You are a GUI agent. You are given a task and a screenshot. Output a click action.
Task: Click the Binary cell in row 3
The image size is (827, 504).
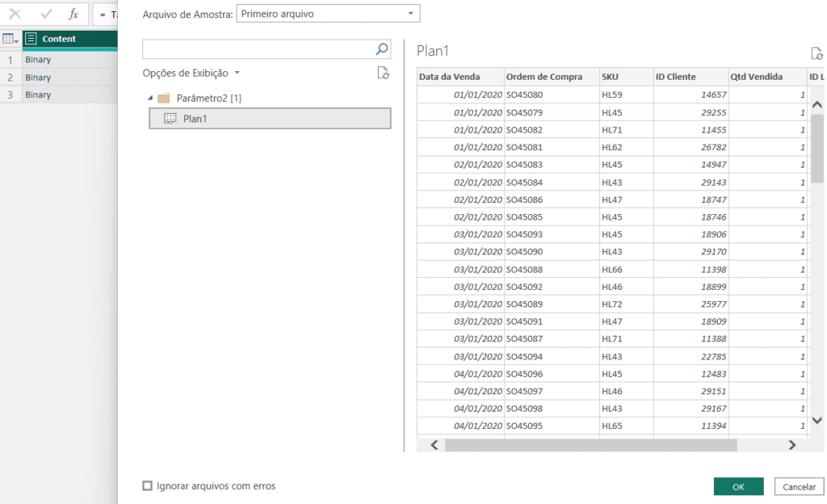(69, 94)
